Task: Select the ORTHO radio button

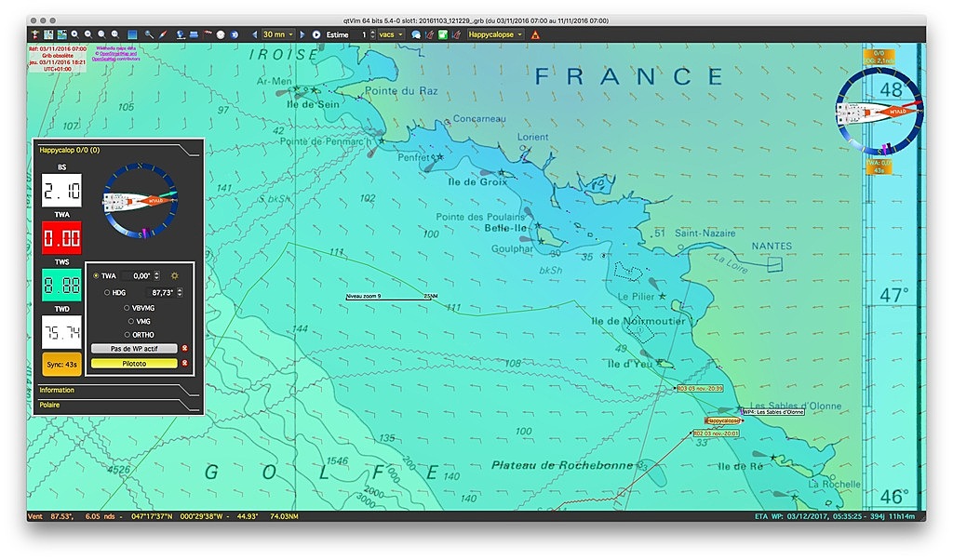Action: click(x=127, y=335)
